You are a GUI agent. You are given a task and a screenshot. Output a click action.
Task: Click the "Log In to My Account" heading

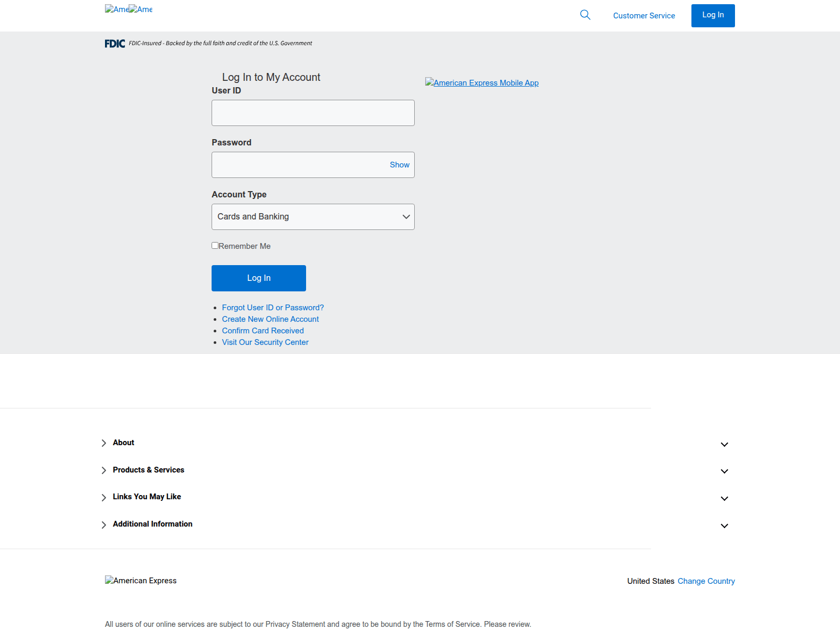point(271,77)
